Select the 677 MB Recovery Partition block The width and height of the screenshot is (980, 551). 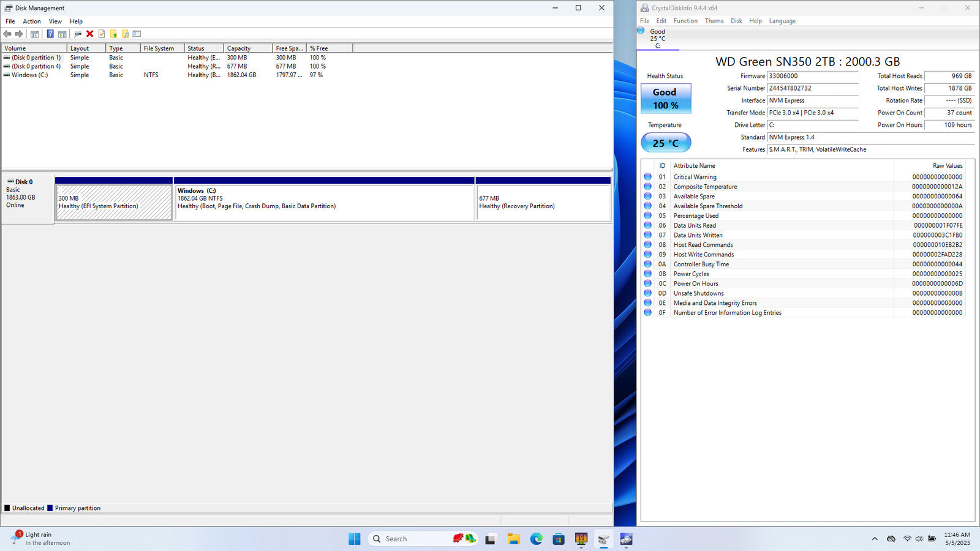coord(543,199)
